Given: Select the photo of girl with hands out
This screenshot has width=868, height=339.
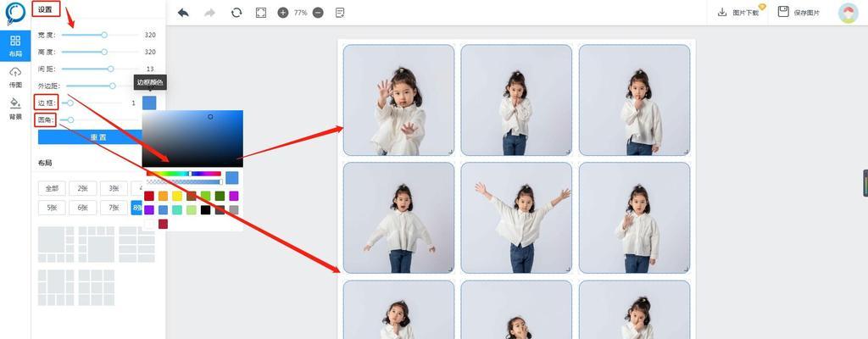Looking at the screenshot, I should 398,100.
